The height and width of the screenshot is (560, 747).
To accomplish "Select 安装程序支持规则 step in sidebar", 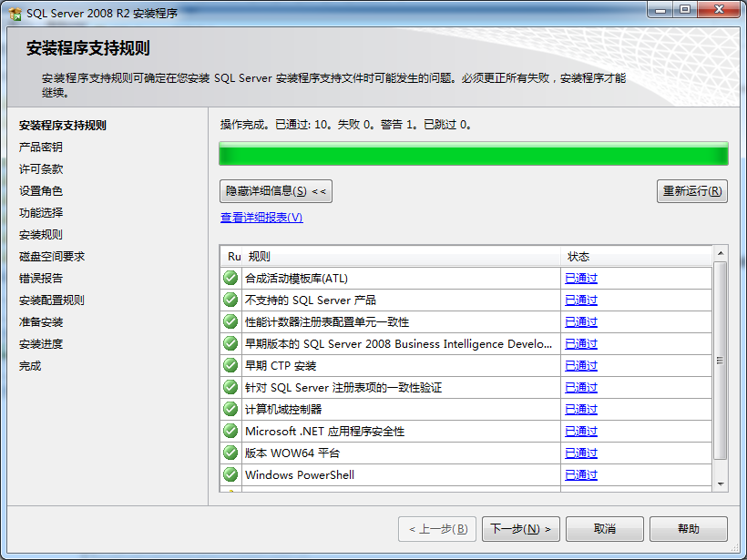I will [x=63, y=126].
